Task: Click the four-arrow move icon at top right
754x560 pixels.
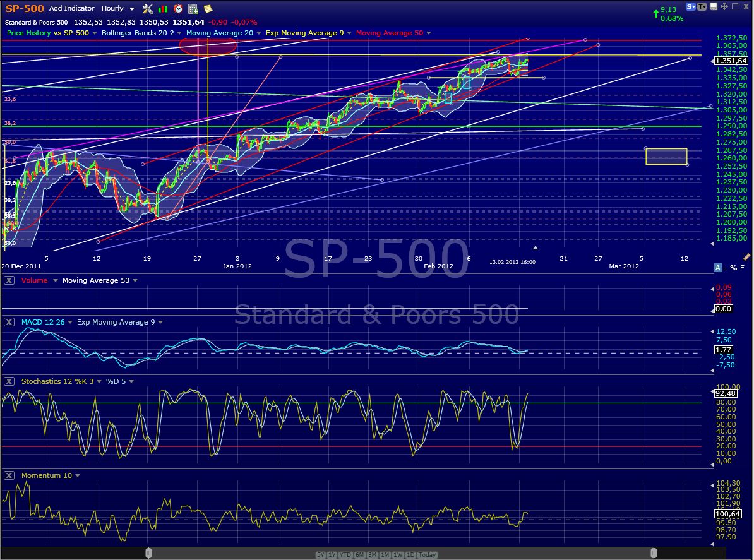Action: click(x=724, y=7)
